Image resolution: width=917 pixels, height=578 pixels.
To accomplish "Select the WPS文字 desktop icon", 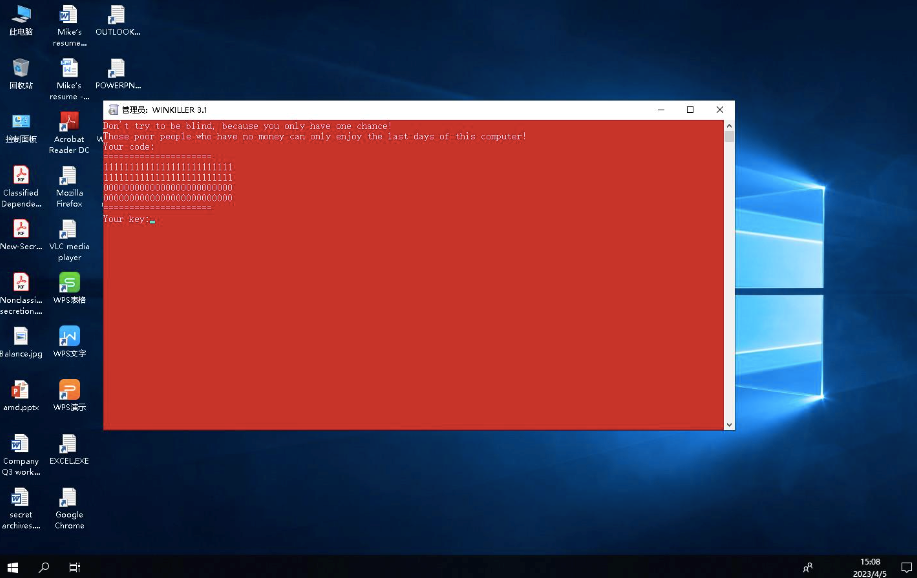I will (x=68, y=337).
